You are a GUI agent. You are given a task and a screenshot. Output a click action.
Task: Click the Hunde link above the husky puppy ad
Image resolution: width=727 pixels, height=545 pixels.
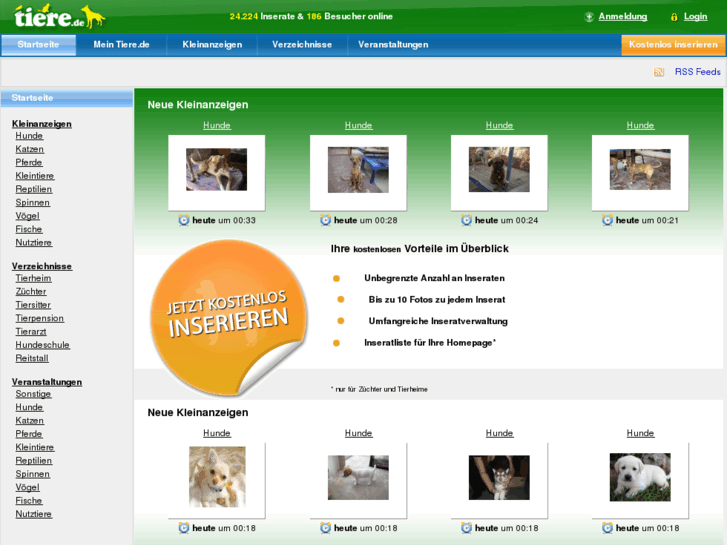click(x=499, y=433)
